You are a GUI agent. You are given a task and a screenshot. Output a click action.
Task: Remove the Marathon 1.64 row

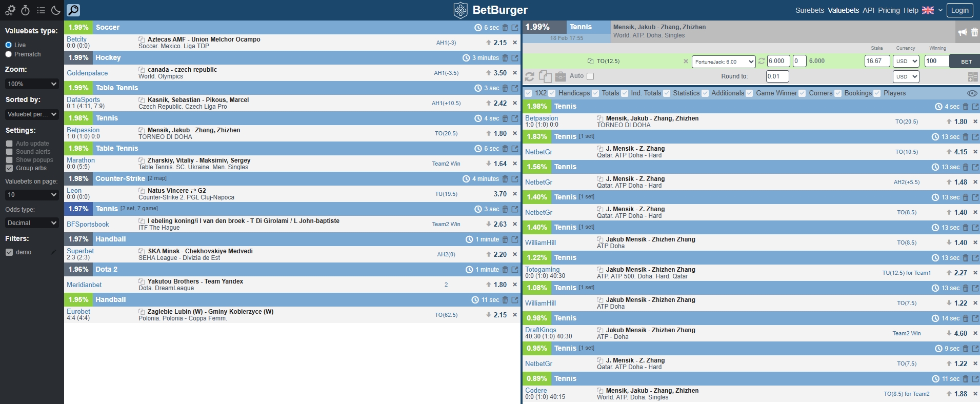(515, 164)
